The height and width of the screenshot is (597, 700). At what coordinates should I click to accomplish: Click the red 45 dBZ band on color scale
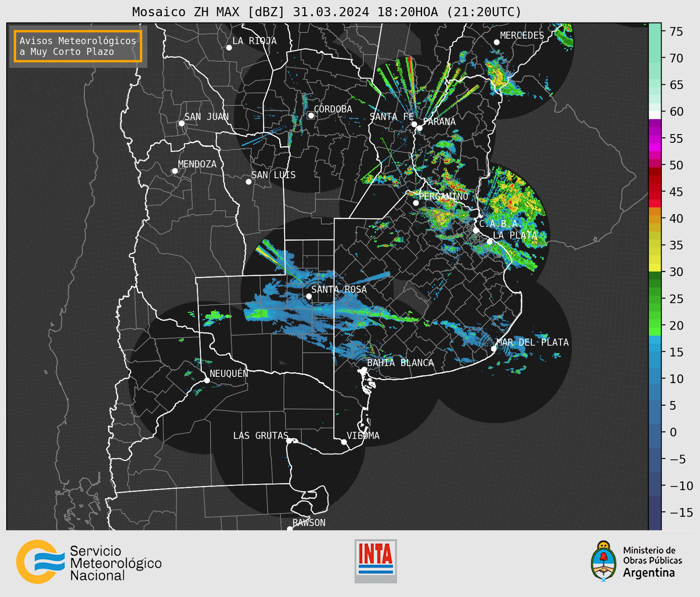pyautogui.click(x=655, y=191)
